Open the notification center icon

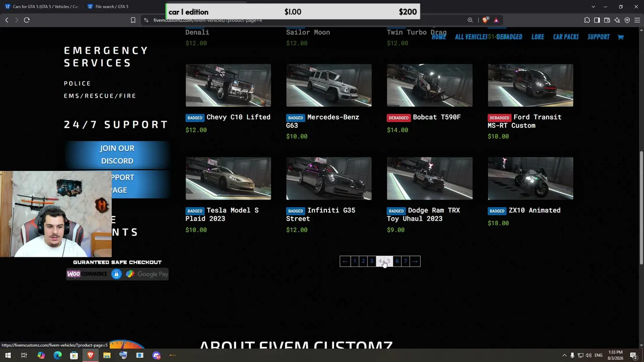(x=633, y=355)
